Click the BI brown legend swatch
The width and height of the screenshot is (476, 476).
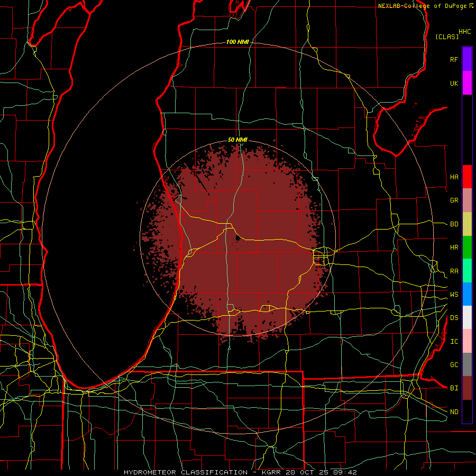(467, 388)
